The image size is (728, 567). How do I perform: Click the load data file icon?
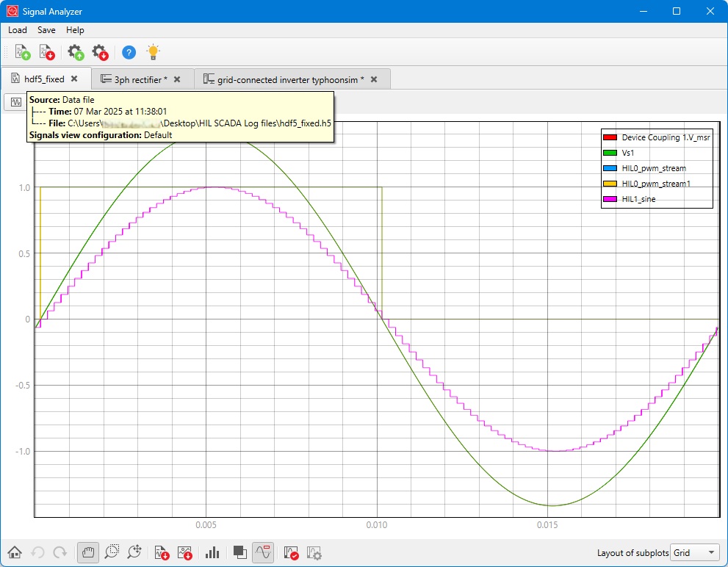coord(22,52)
